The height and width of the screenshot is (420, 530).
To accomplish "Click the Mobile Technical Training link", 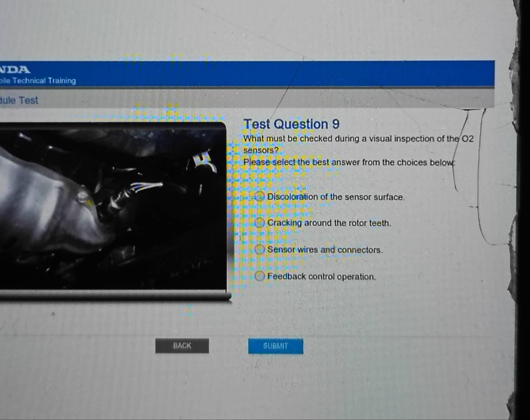I will [x=37, y=81].
